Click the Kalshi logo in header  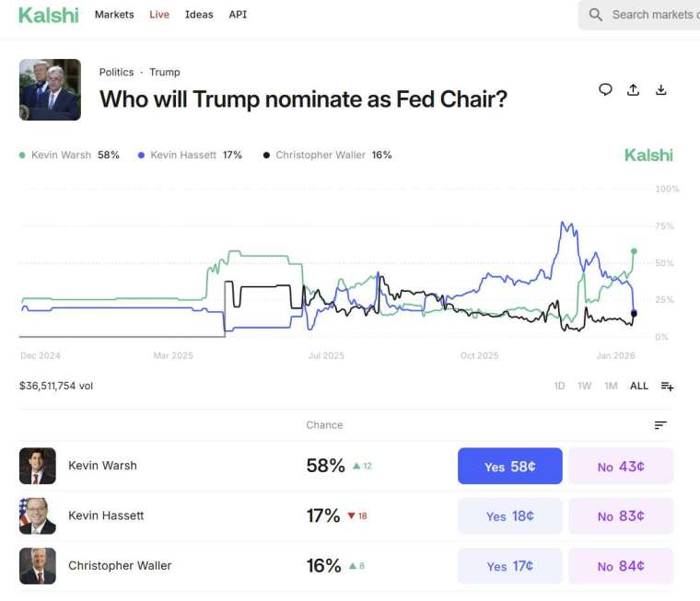coord(48,15)
